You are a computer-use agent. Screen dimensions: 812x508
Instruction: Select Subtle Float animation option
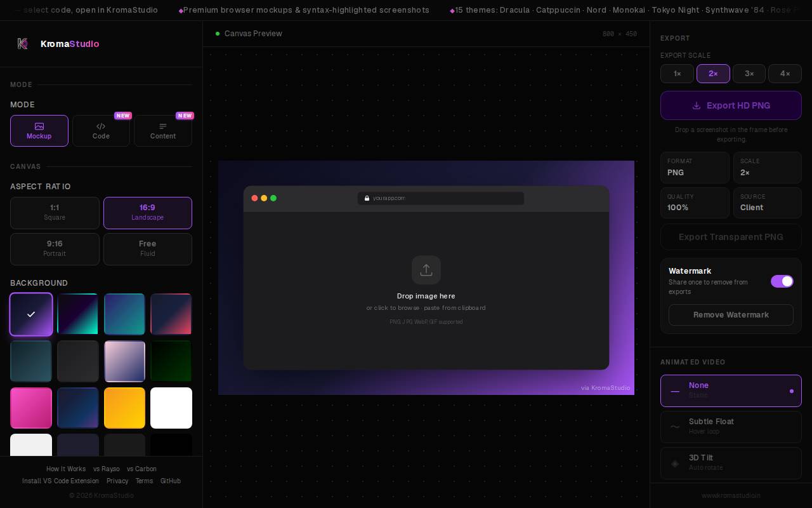[731, 427]
